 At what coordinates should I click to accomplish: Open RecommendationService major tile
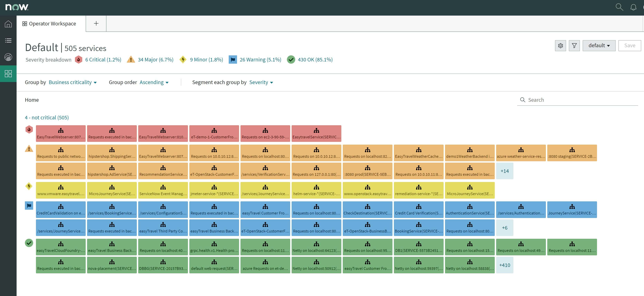coord(163,171)
